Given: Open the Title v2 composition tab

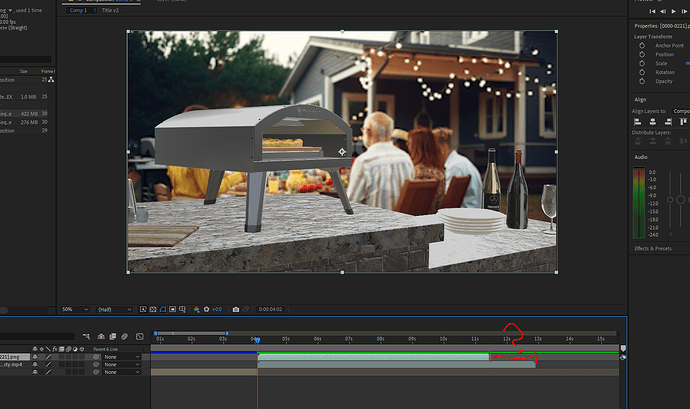Looking at the screenshot, I should (x=110, y=10).
